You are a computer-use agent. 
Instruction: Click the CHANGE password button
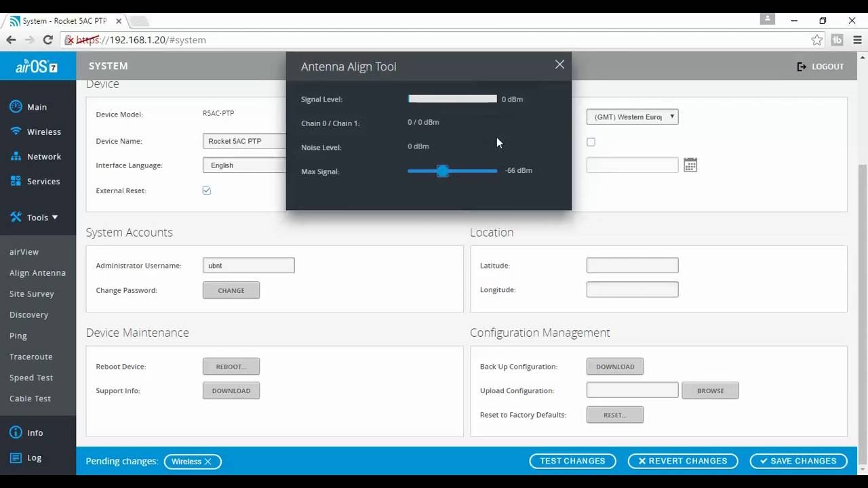click(x=231, y=290)
